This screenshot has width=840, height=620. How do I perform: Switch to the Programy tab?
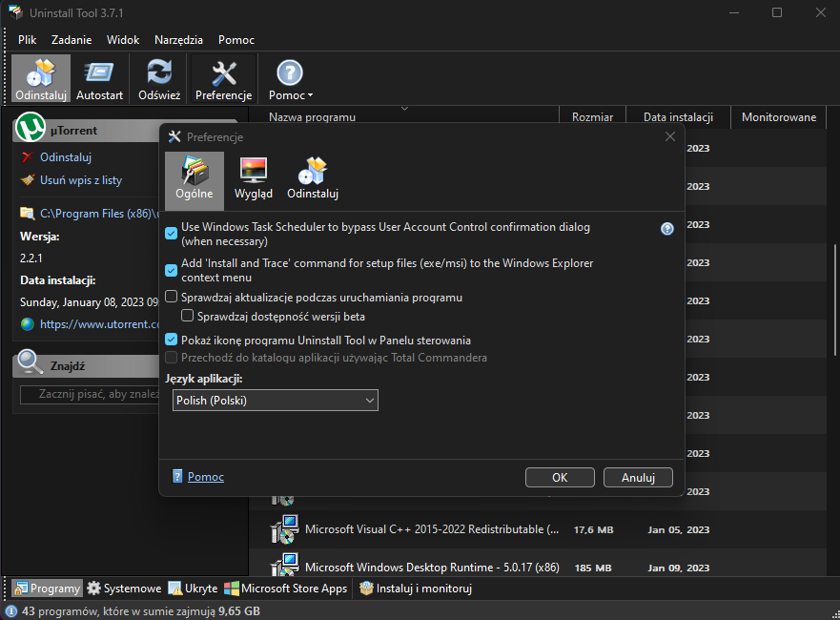[47, 589]
